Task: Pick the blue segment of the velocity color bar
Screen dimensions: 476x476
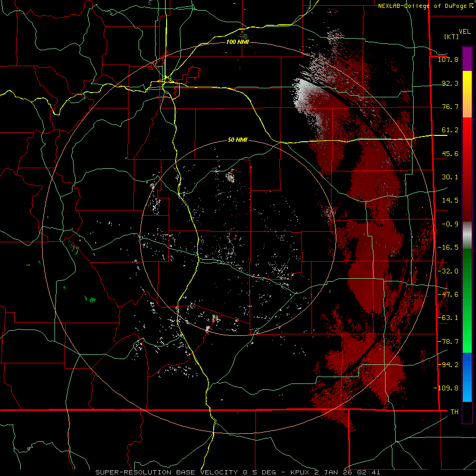Action: [467, 364]
